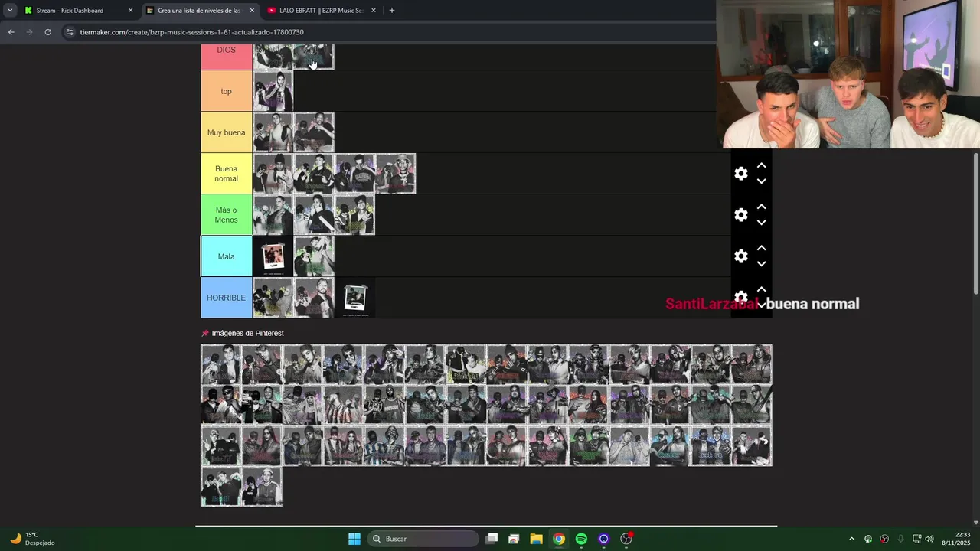Pick the polaroid-style image in Mala tier
980x551 pixels.
[x=273, y=256]
